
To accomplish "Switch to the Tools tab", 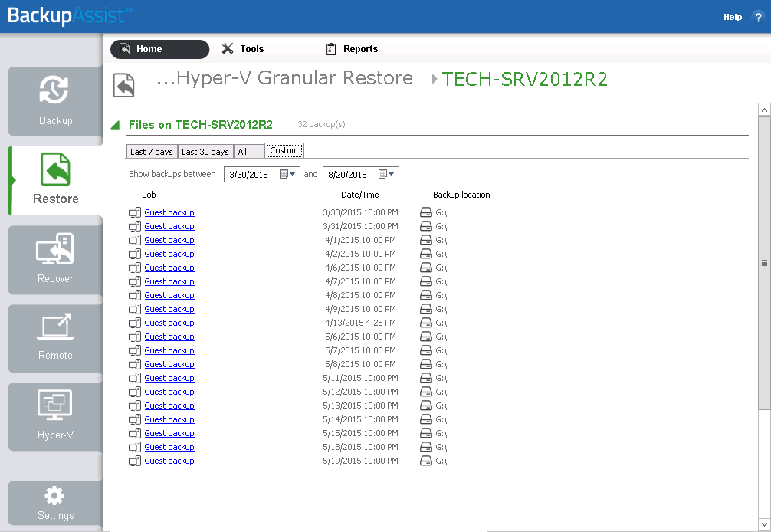I will click(x=243, y=48).
